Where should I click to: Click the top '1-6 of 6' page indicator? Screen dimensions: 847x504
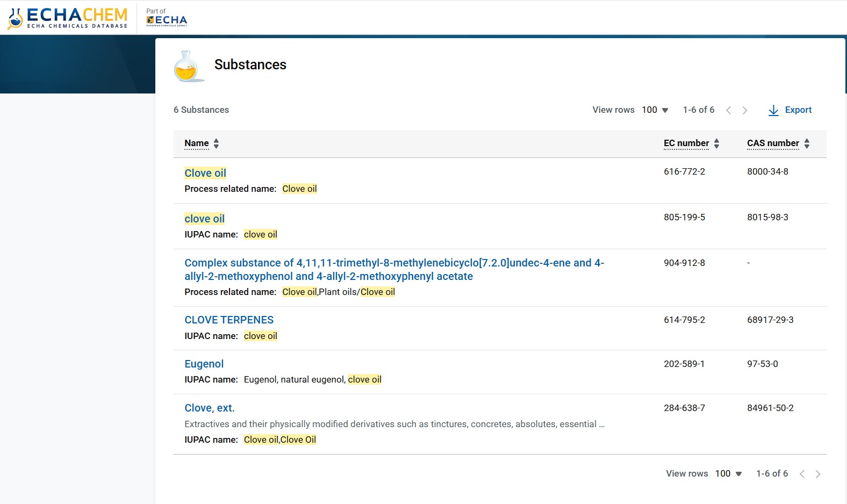pos(699,110)
